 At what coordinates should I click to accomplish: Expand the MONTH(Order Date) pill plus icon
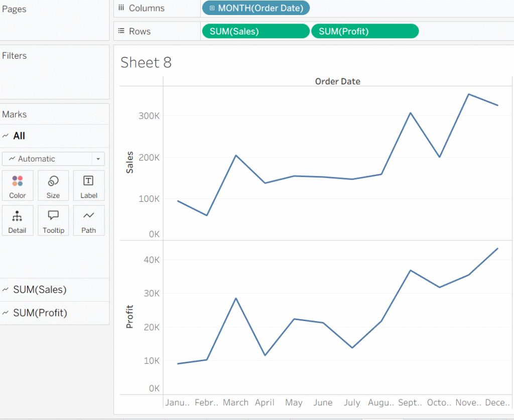pyautogui.click(x=212, y=8)
